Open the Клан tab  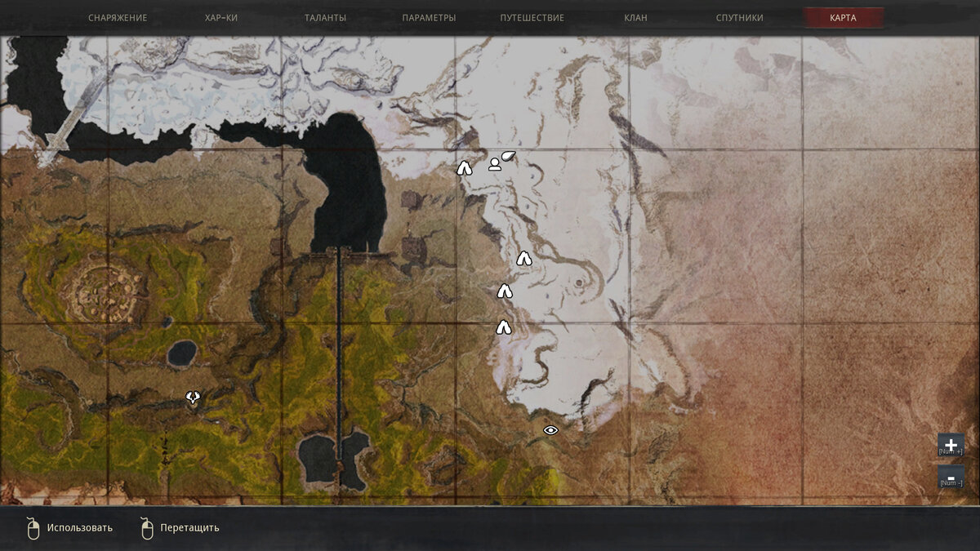(x=635, y=17)
